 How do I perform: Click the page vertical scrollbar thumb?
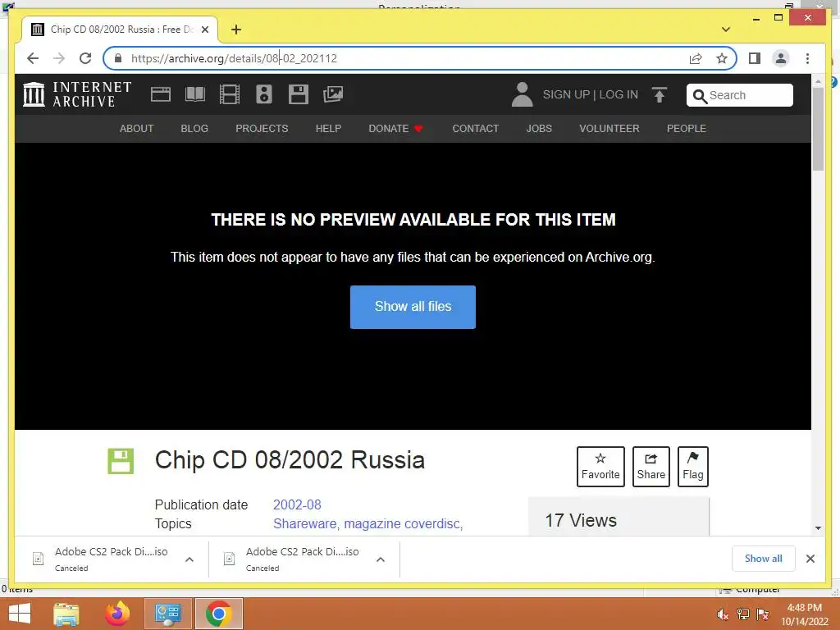tap(818, 129)
